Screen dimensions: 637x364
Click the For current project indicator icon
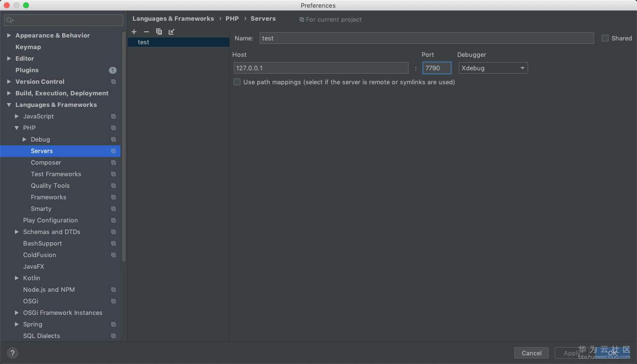[302, 20]
